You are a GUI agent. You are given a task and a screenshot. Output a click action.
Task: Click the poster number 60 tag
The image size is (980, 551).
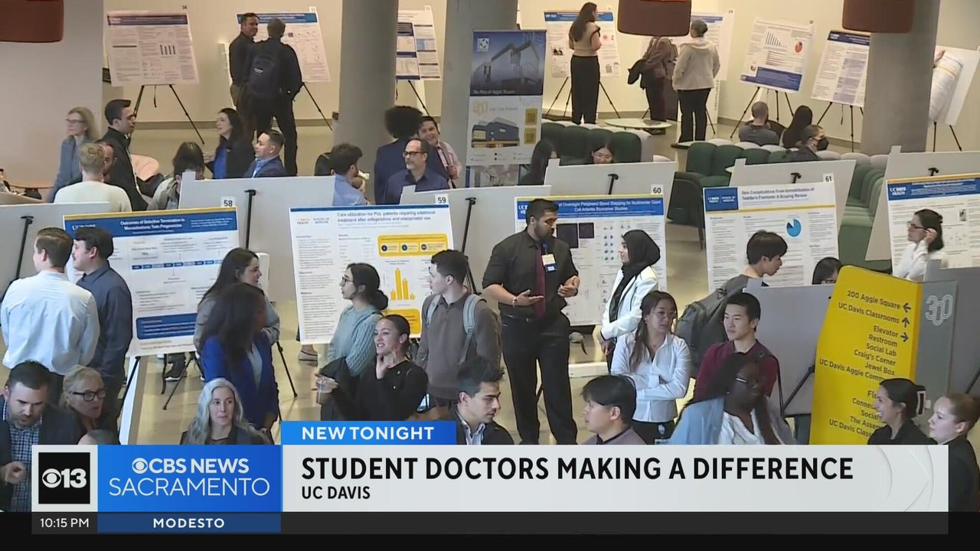pyautogui.click(x=656, y=189)
